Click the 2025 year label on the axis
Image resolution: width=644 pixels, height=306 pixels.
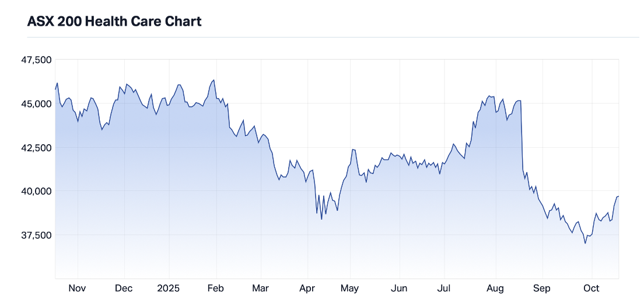(169, 288)
